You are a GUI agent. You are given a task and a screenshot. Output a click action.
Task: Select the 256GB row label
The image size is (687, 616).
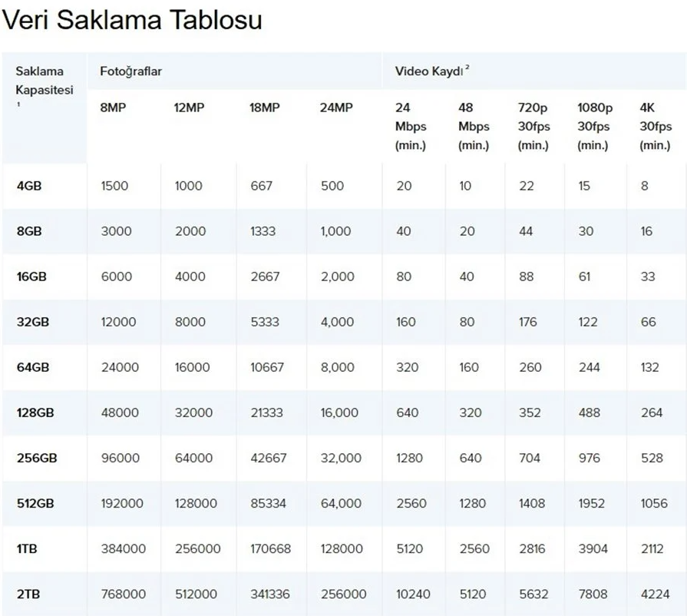click(38, 458)
